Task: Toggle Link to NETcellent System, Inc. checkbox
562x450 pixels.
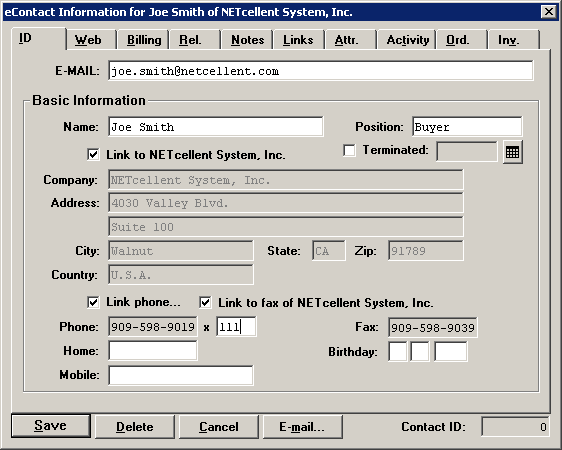Action: [93, 154]
